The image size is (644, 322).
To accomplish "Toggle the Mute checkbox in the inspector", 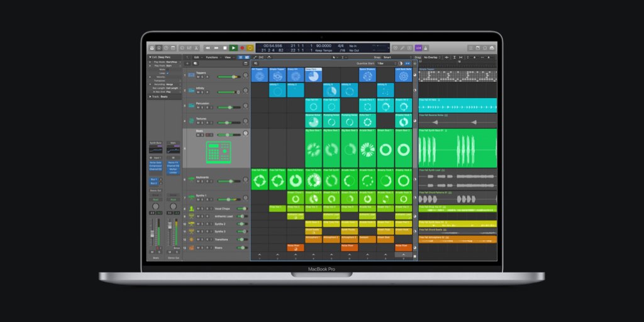I will [167, 69].
